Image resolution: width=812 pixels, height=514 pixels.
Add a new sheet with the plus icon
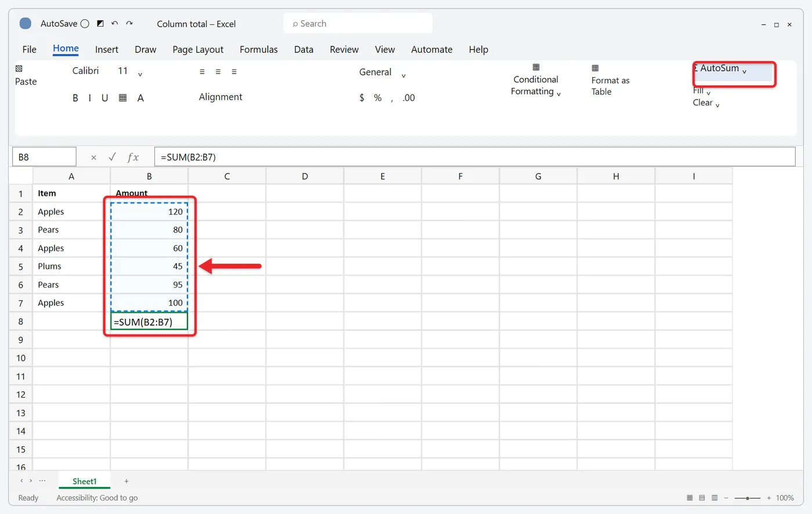click(x=126, y=481)
